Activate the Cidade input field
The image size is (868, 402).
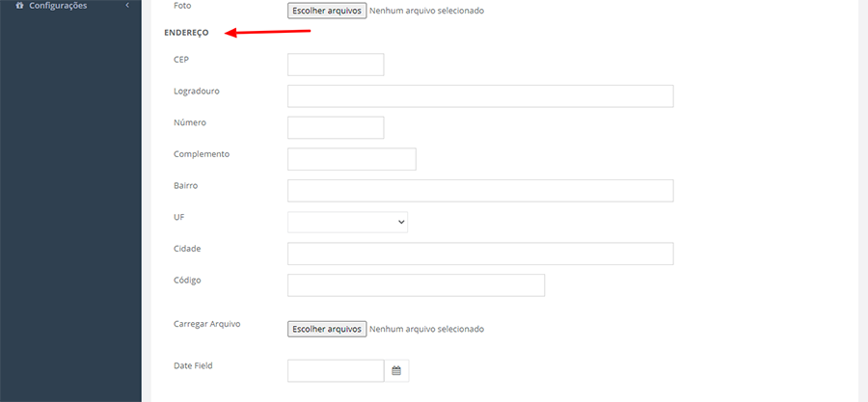tap(479, 254)
